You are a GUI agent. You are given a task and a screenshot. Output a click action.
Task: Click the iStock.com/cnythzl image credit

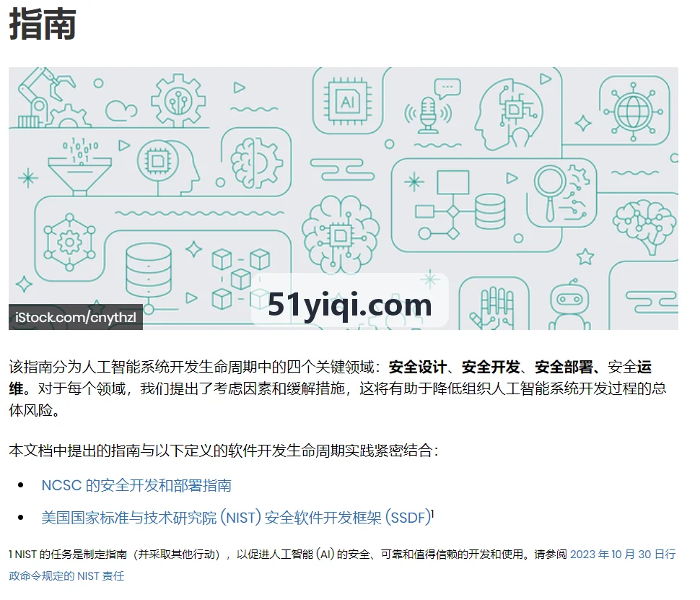tap(76, 317)
